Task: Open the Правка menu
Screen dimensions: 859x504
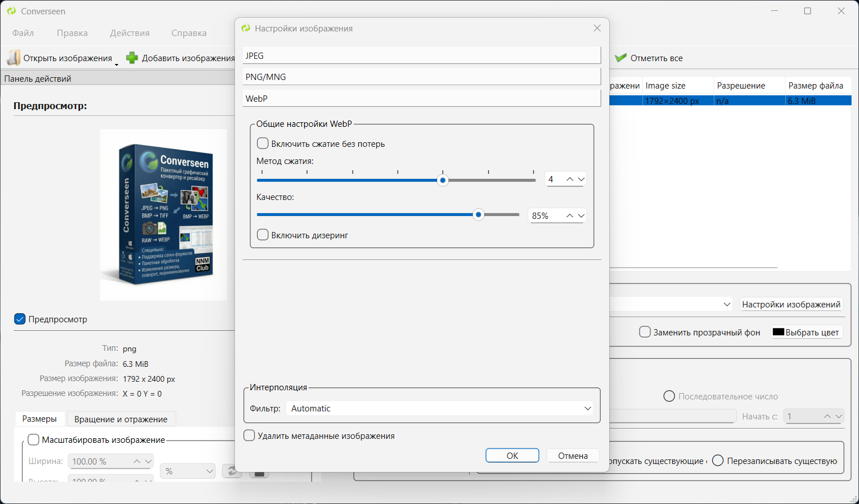Action: point(73,33)
